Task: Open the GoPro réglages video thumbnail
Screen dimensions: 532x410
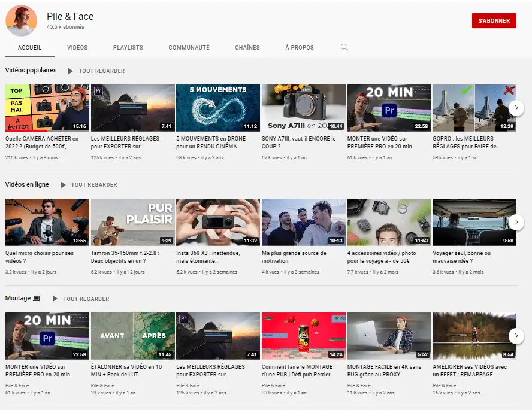Action: (x=474, y=108)
